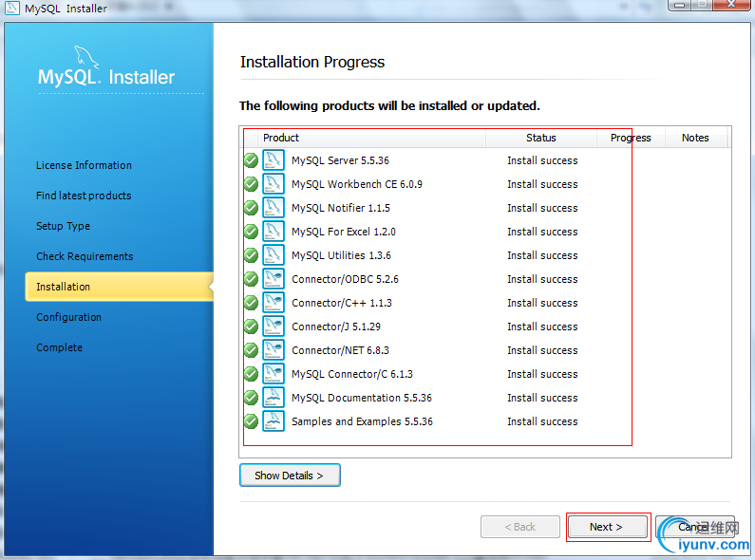755x560 pixels.
Task: Open the Check Requirements step
Action: tap(85, 256)
